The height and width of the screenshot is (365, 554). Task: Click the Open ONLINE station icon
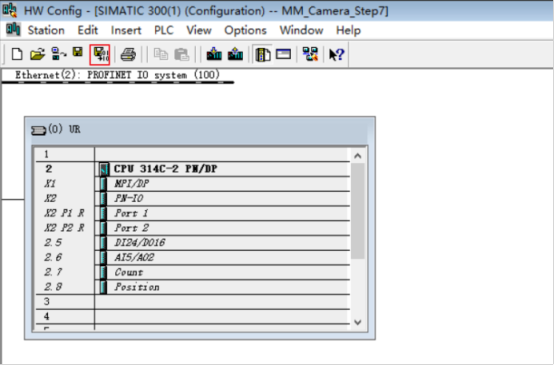click(x=59, y=54)
